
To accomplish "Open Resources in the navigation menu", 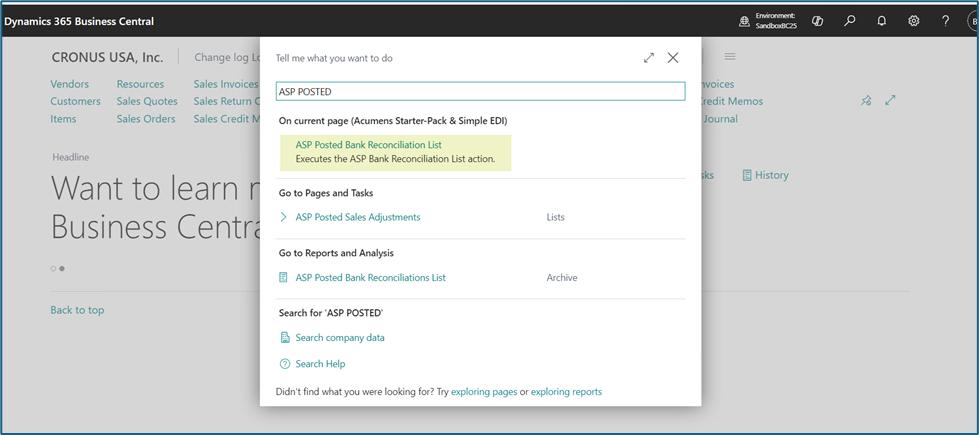I will (x=140, y=84).
